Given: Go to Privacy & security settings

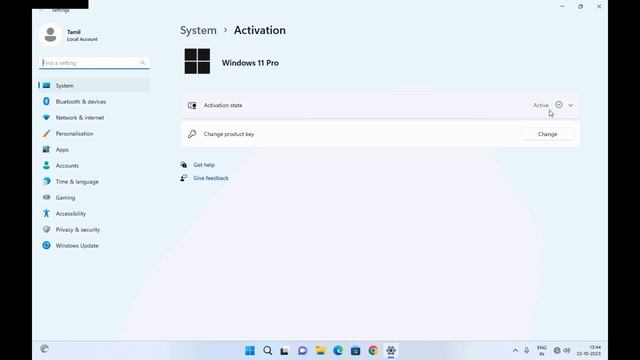Looking at the screenshot, I should pos(94,229).
